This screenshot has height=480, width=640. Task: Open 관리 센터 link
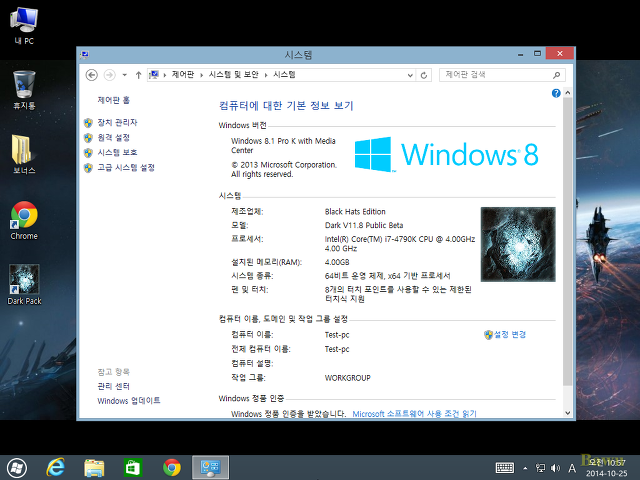pyautogui.click(x=113, y=386)
